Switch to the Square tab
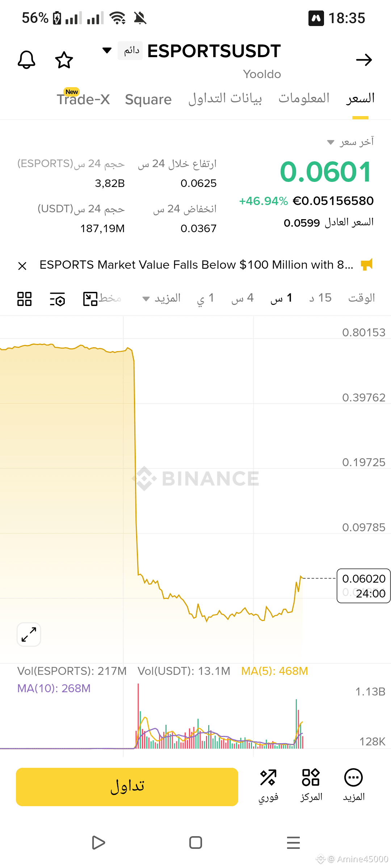Screen dimensions: 391x868 [148, 99]
